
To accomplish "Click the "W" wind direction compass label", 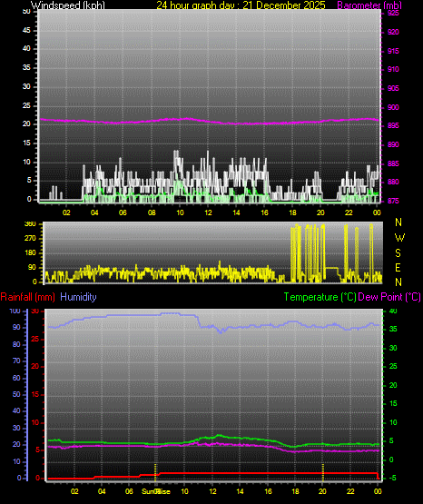I will (399, 238).
